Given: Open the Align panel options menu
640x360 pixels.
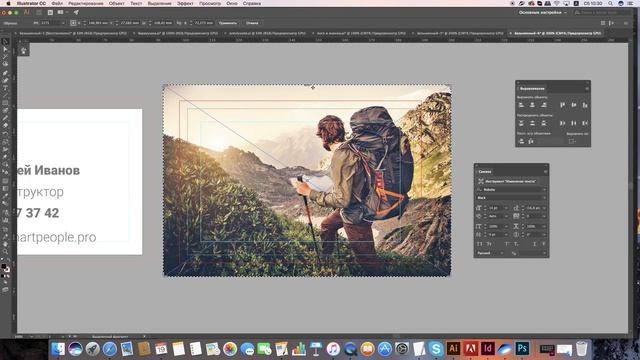Looking at the screenshot, I should pos(587,88).
